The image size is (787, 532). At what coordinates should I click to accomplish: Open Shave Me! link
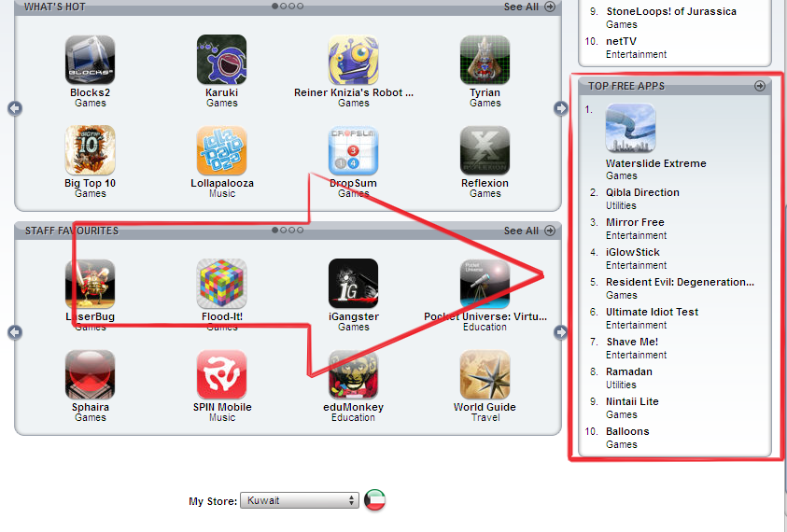pyautogui.click(x=632, y=342)
